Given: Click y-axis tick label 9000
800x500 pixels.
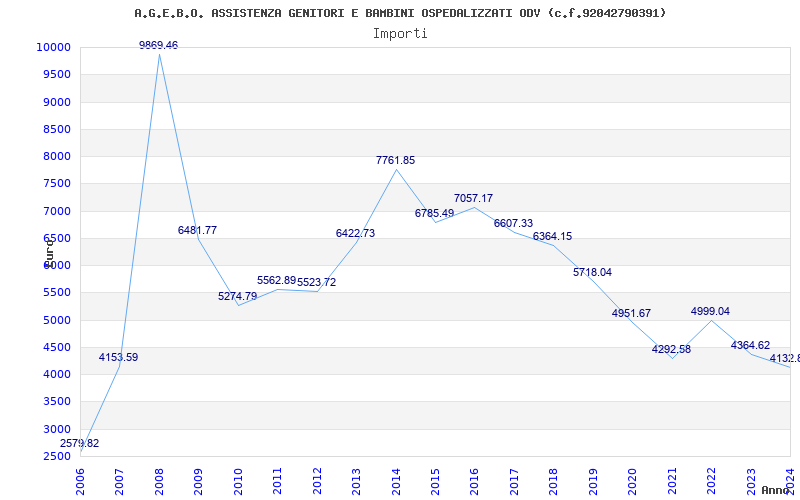Looking at the screenshot, I should pyautogui.click(x=57, y=102).
